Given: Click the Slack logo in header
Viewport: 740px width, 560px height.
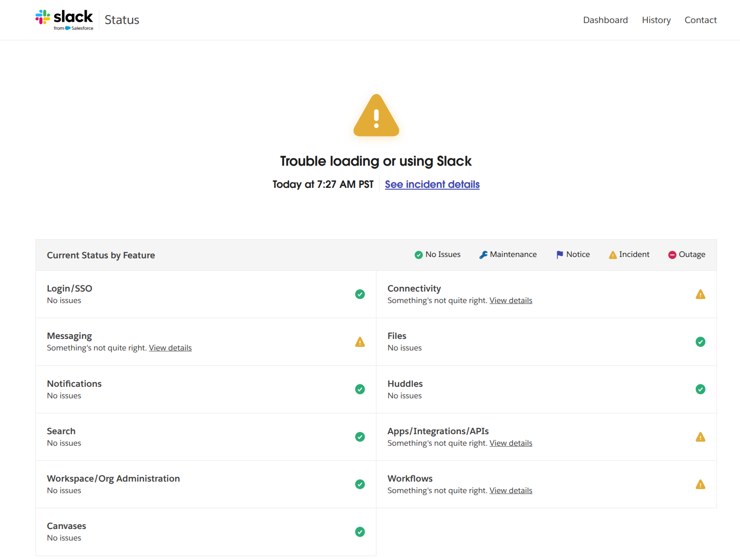Looking at the screenshot, I should click(x=64, y=20).
